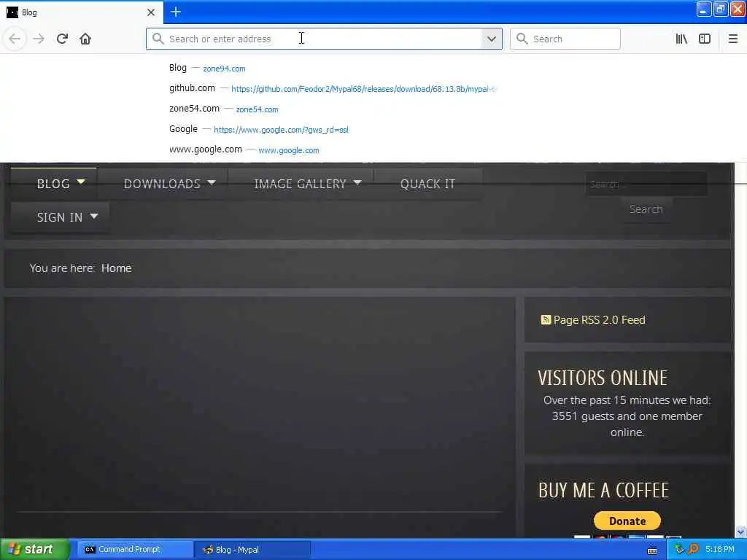Choose the Google gws_rd=ssl suggestion

tap(333, 130)
